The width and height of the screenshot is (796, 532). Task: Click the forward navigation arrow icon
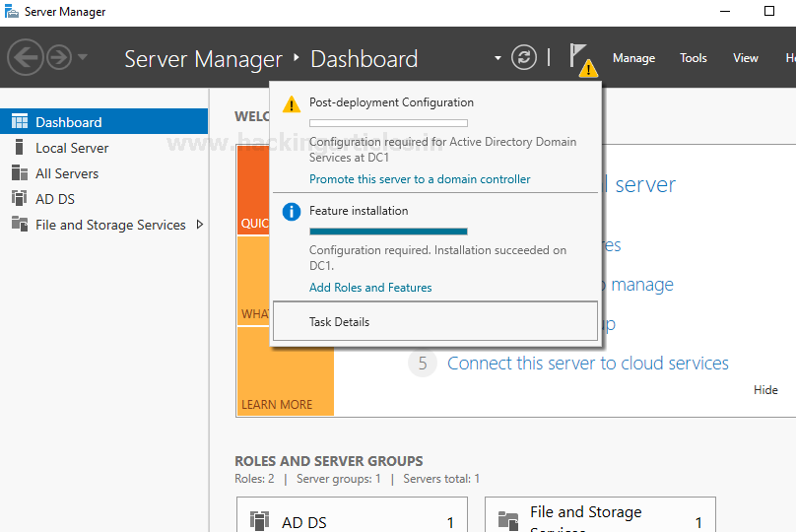pos(59,57)
